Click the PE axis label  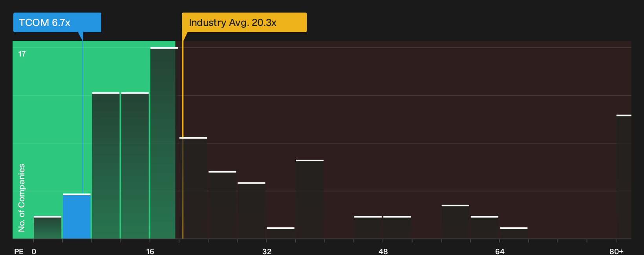click(19, 251)
